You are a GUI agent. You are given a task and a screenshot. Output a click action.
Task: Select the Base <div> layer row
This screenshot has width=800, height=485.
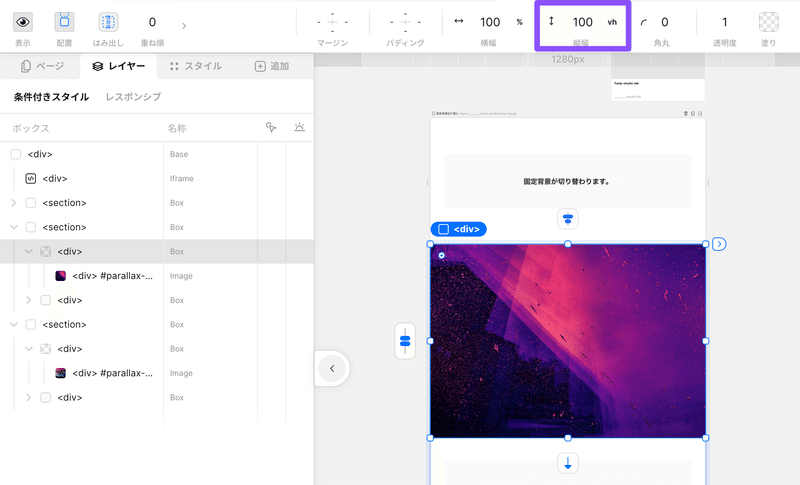coord(157,154)
